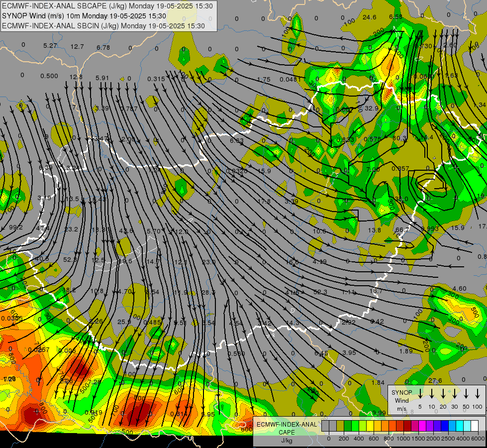The image size is (487, 448).
Task: Click the map value 3.95
Action: click(349, 352)
